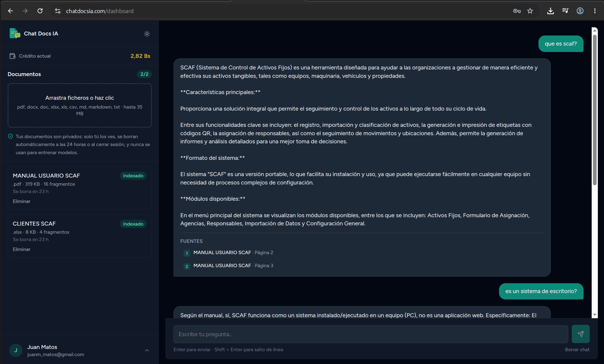Viewport: 604px width, 364px height.
Task: Go forward with the browser forward arrow
Action: (25, 11)
